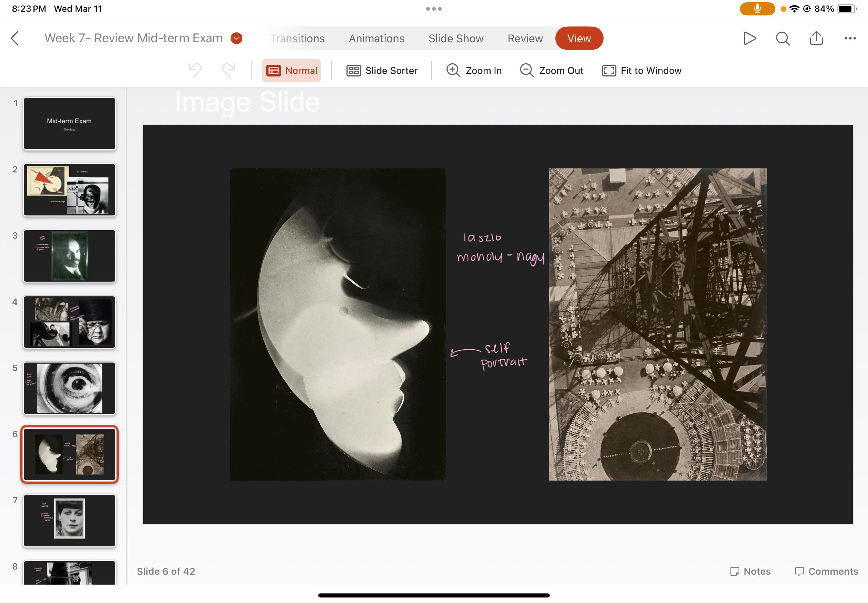This screenshot has width=868, height=603.
Task: Undo the last action
Action: 195,71
